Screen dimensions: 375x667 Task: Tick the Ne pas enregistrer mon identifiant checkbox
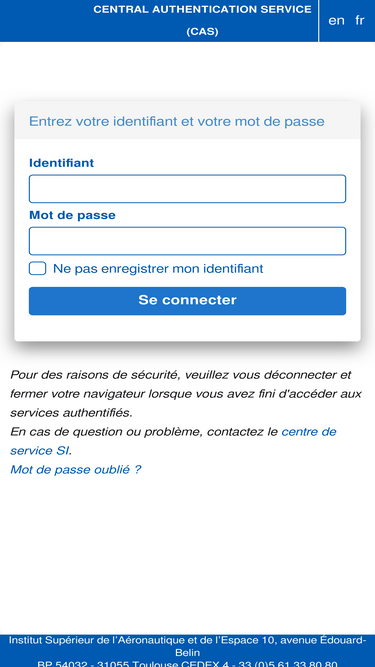tap(37, 268)
